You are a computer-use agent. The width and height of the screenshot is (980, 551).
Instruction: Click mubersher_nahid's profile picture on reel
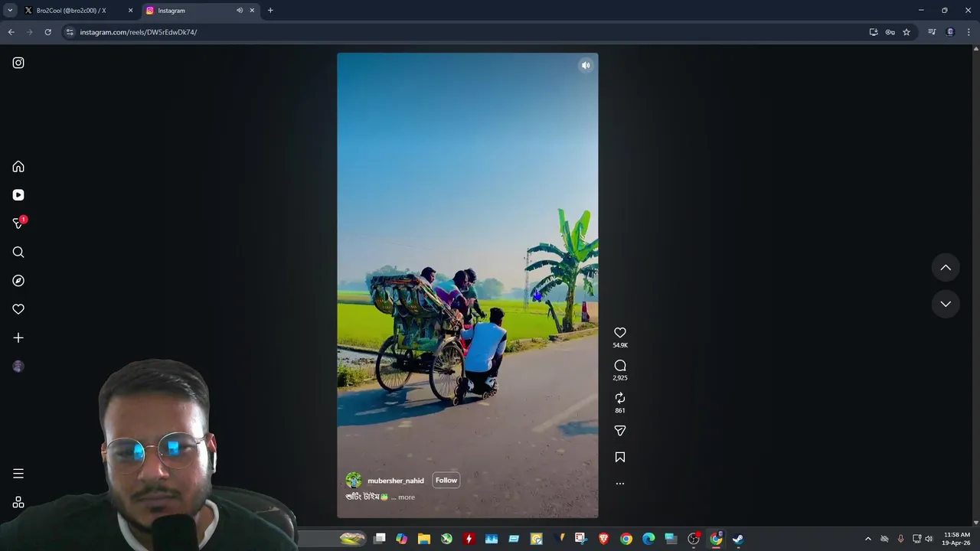(x=354, y=481)
